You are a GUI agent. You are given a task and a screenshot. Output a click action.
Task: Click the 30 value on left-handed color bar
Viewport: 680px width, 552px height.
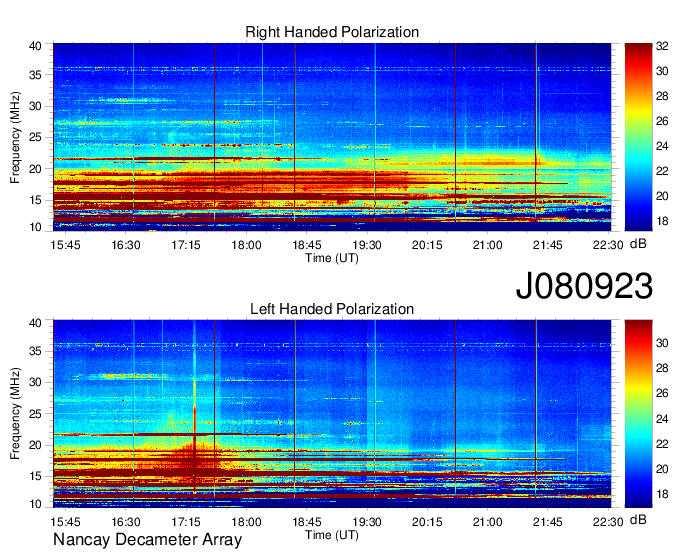coord(662,343)
